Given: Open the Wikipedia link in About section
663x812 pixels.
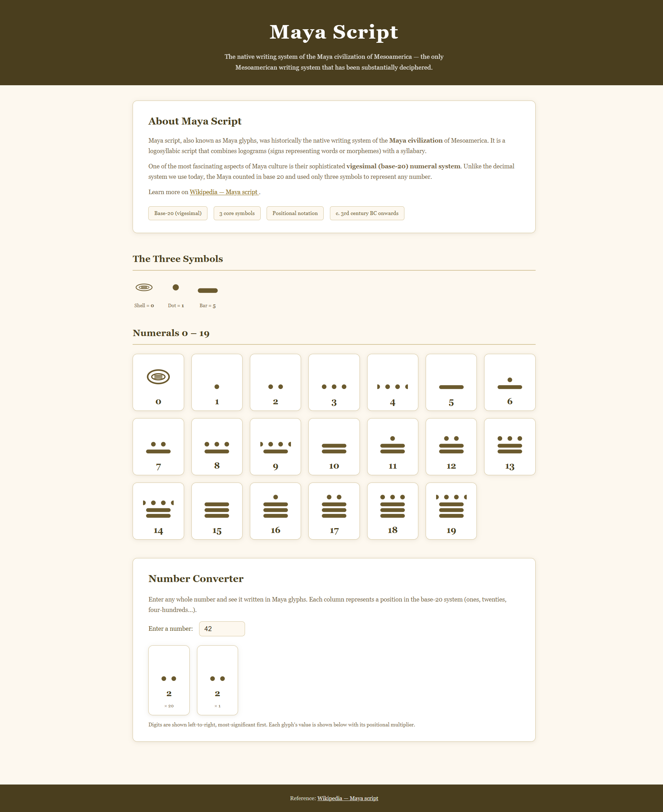Looking at the screenshot, I should pyautogui.click(x=224, y=192).
